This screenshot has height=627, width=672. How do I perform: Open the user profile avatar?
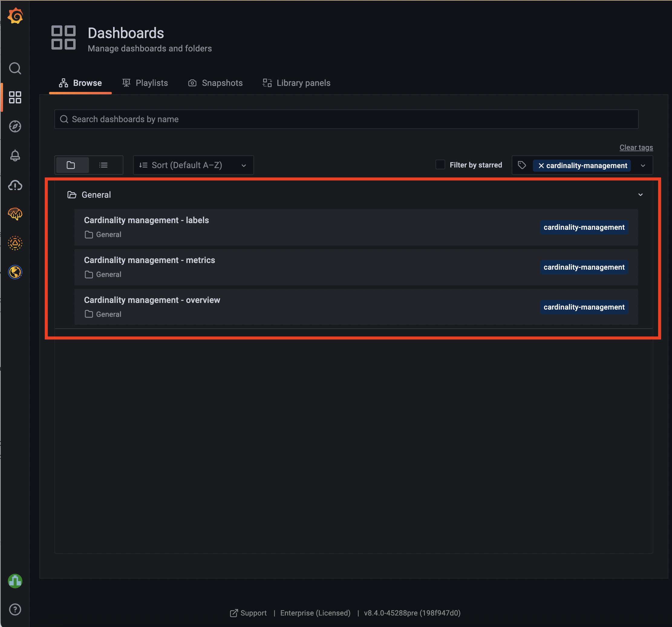[x=15, y=581]
